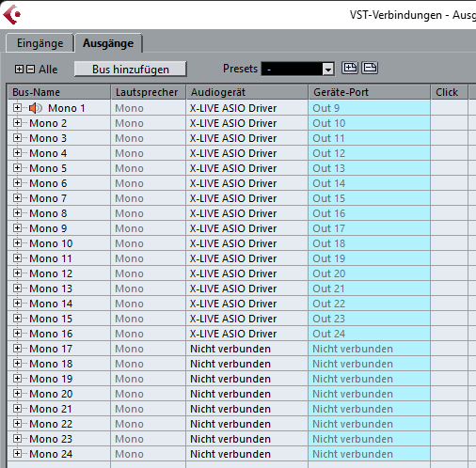476x468 pixels.
Task: Select the Mono 21 bus name
Action: 51,409
